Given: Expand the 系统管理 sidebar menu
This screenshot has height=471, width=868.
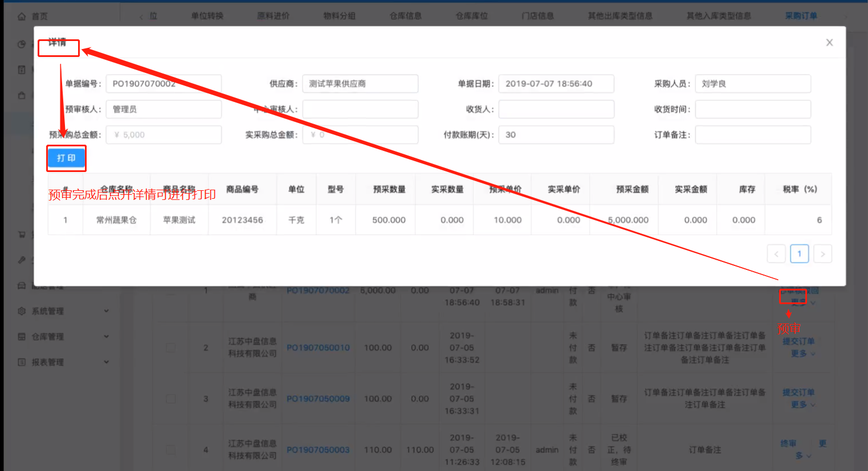Looking at the screenshot, I should 107,311.
